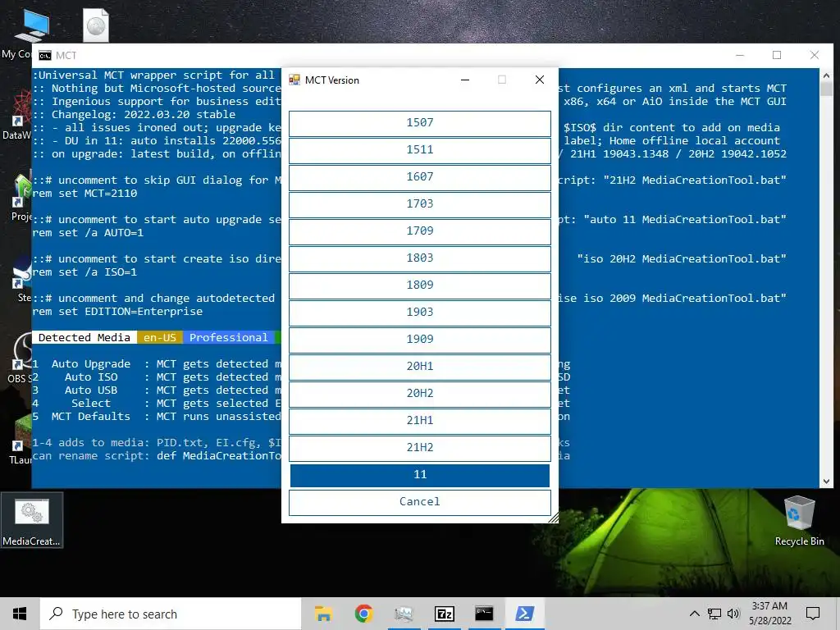Open network status tray icon
Screen dimensions: 840x630
click(x=714, y=614)
